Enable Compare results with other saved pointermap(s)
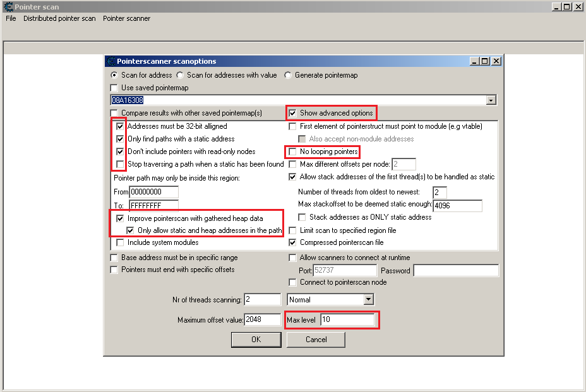Image resolution: width=586 pixels, height=392 pixels. [114, 113]
